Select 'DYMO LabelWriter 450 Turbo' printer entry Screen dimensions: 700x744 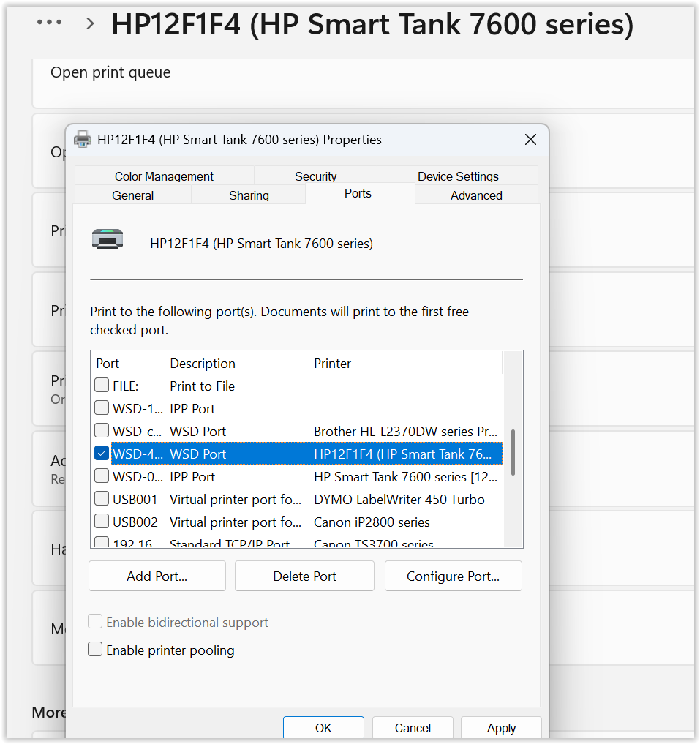tap(399, 500)
